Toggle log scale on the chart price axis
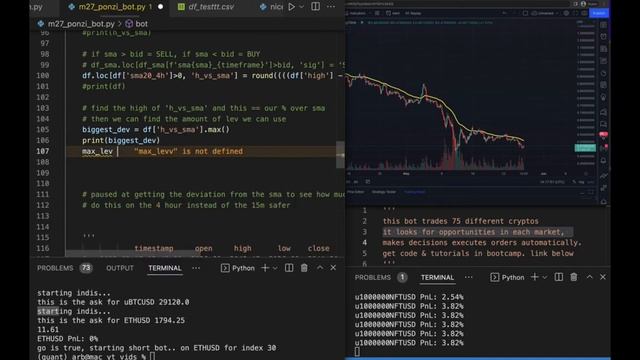This screenshot has width=640, height=360. [581, 182]
